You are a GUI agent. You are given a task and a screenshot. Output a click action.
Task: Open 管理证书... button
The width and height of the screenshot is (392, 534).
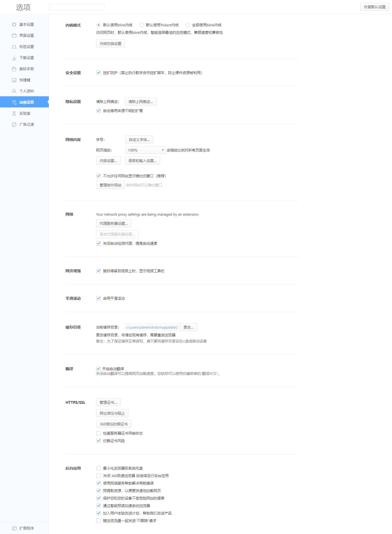tap(108, 402)
